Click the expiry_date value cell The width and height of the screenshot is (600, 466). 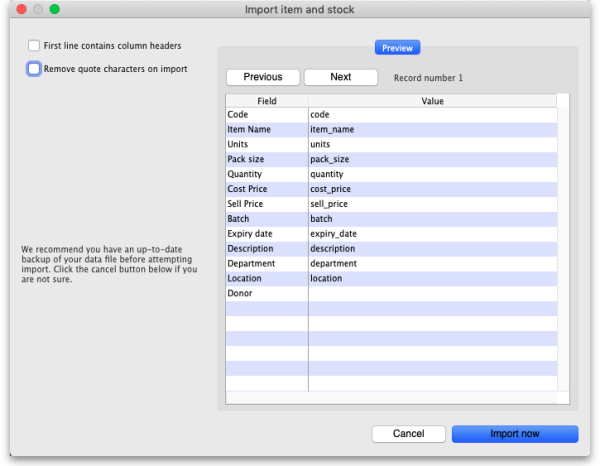coord(432,234)
